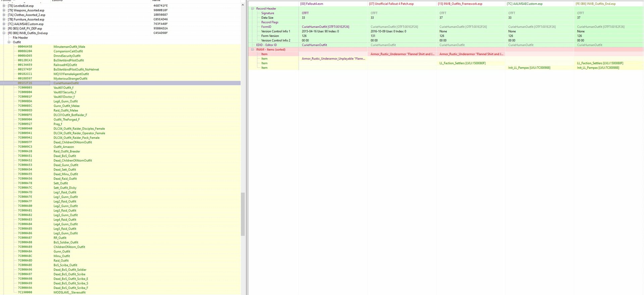
Task: Expand the [78] LeveledList.esp plugin node
Action: (4, 6)
